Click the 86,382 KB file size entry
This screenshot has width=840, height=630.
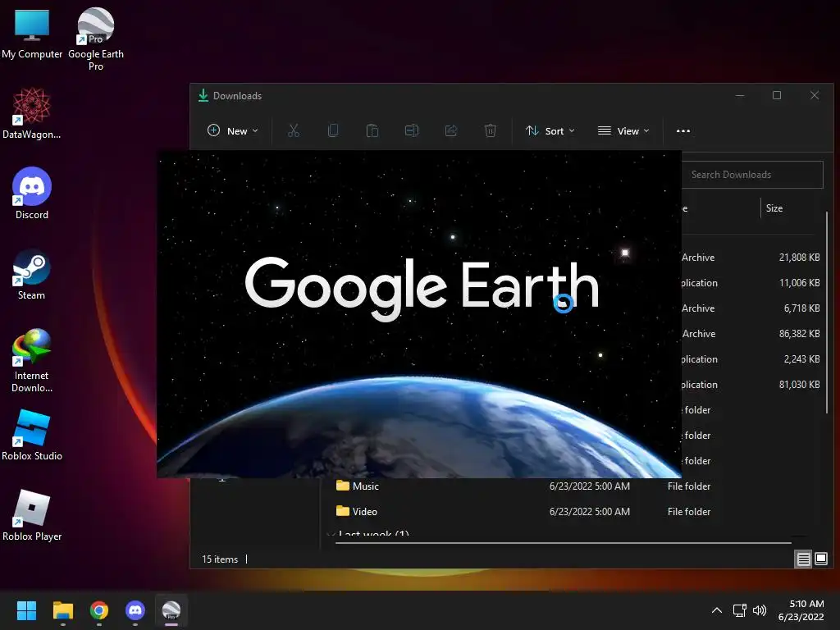click(x=799, y=334)
